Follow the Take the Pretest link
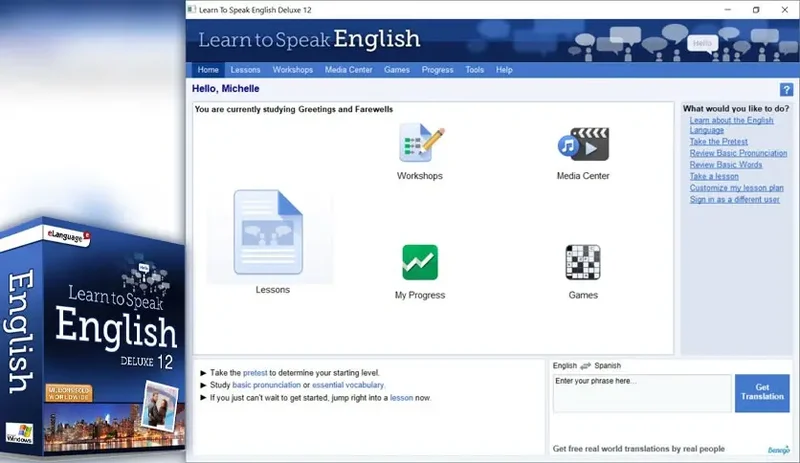This screenshot has width=800, height=463. click(718, 141)
